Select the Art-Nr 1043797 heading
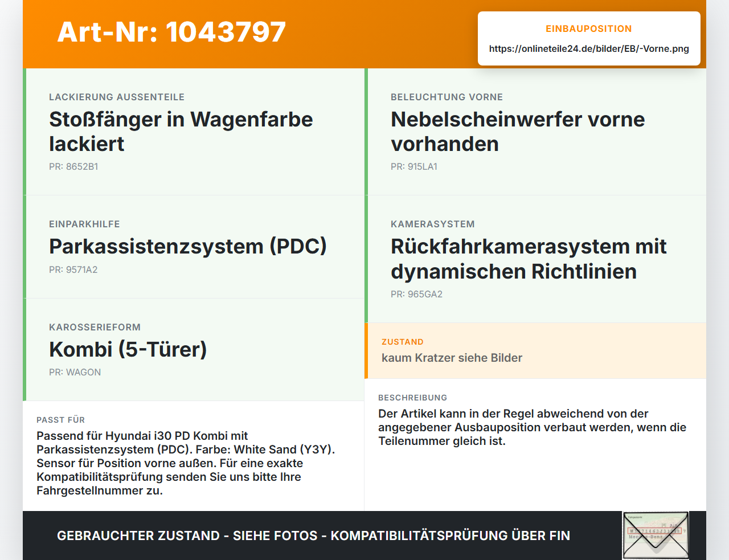This screenshot has width=729, height=560. click(x=171, y=32)
